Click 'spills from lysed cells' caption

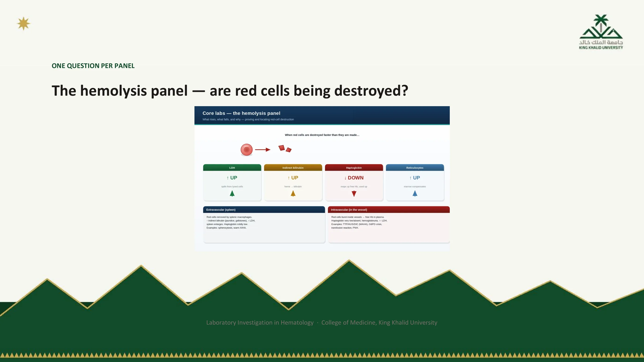pos(232,187)
